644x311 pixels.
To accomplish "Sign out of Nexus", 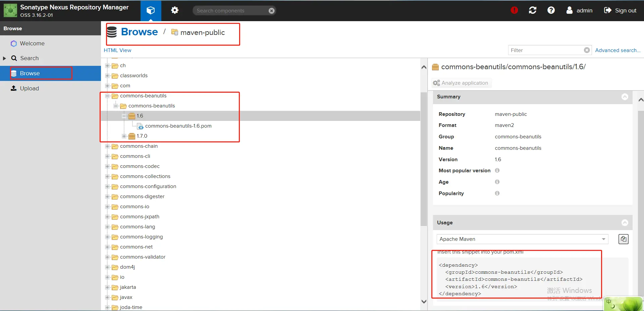I will (620, 10).
